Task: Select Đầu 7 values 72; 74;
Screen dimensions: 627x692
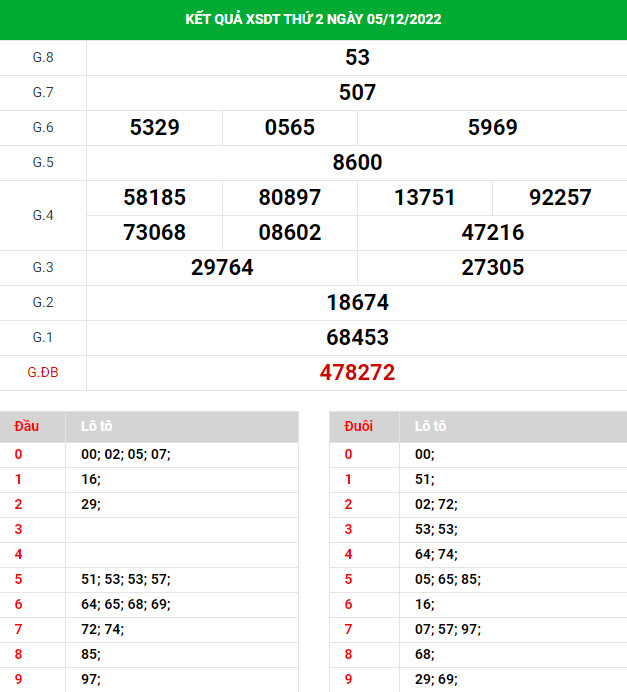Action: (x=102, y=629)
